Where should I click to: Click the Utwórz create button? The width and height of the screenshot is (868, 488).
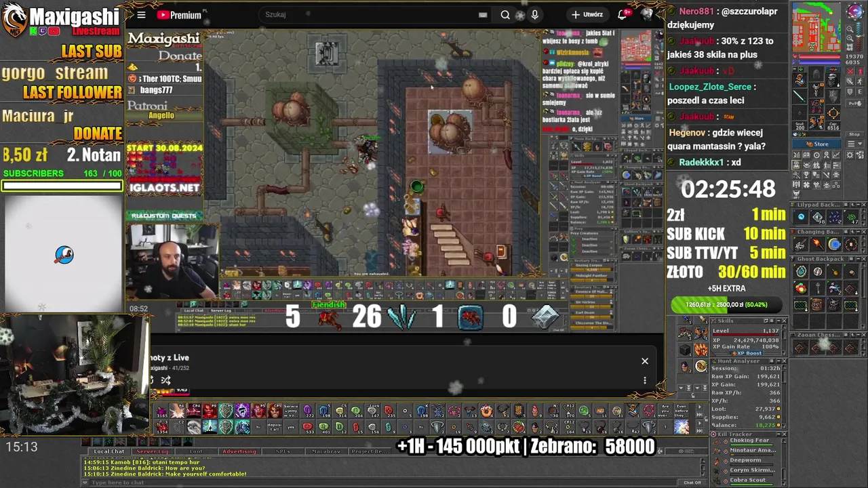coord(587,14)
